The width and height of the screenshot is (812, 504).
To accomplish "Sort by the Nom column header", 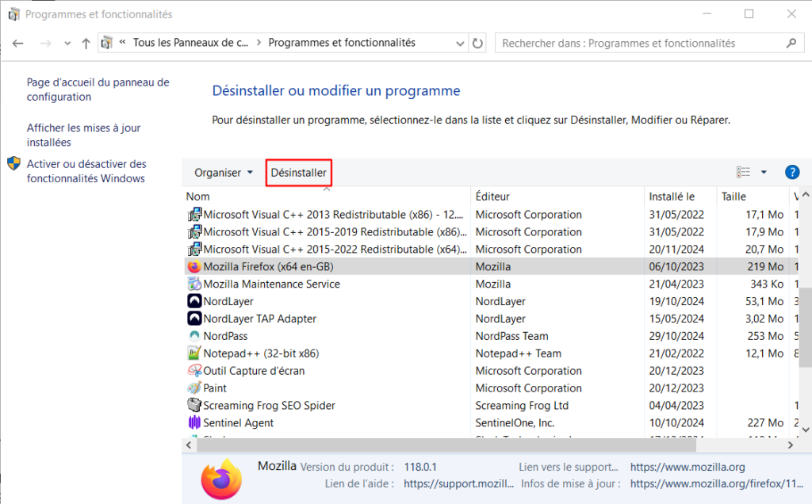I will point(197,197).
